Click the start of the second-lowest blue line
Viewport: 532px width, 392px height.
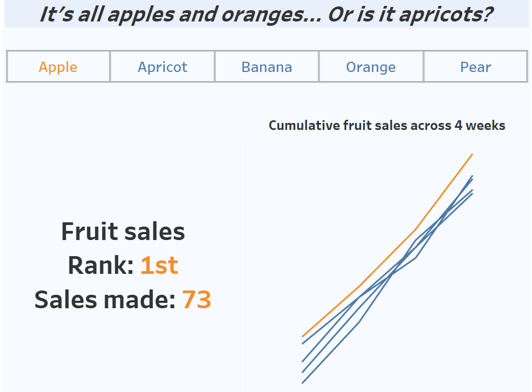point(303,372)
